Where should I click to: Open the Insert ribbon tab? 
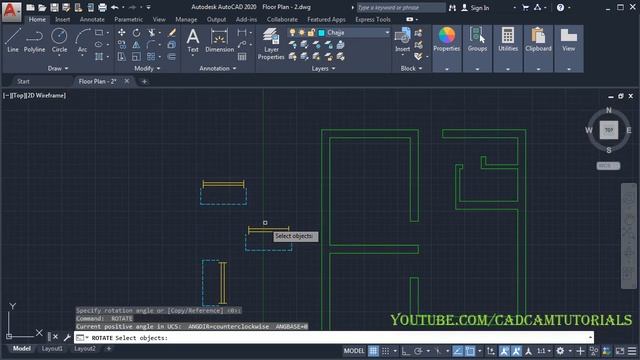point(62,19)
